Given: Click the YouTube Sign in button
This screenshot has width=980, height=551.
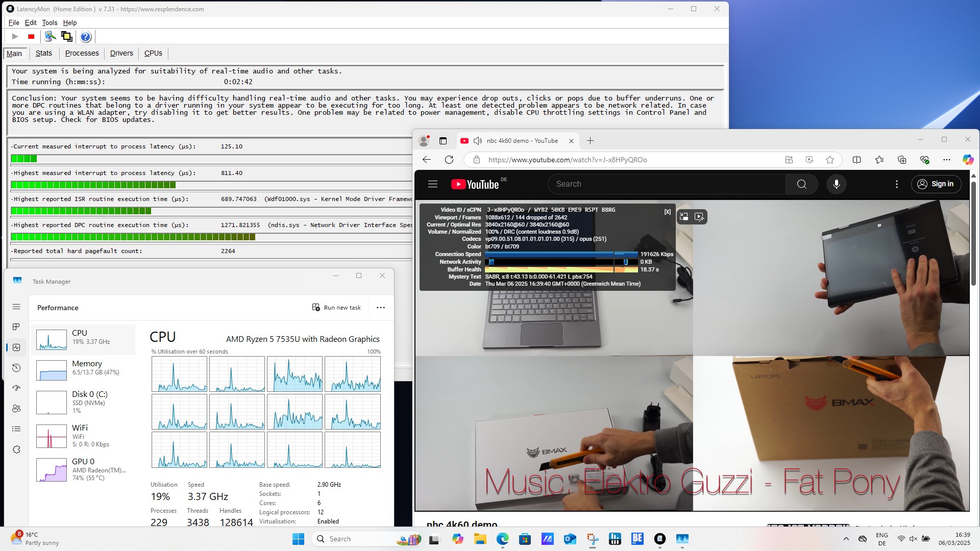Looking at the screenshot, I should point(936,184).
